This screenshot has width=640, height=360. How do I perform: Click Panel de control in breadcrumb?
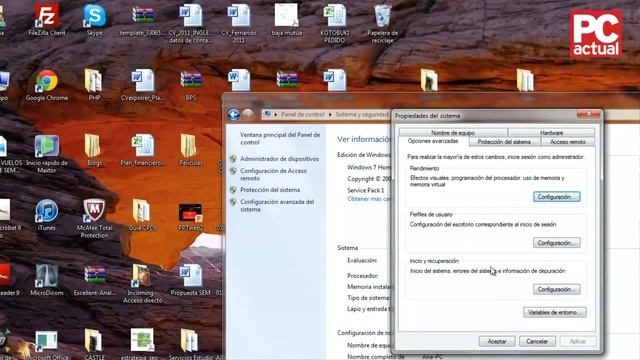pyautogui.click(x=302, y=115)
